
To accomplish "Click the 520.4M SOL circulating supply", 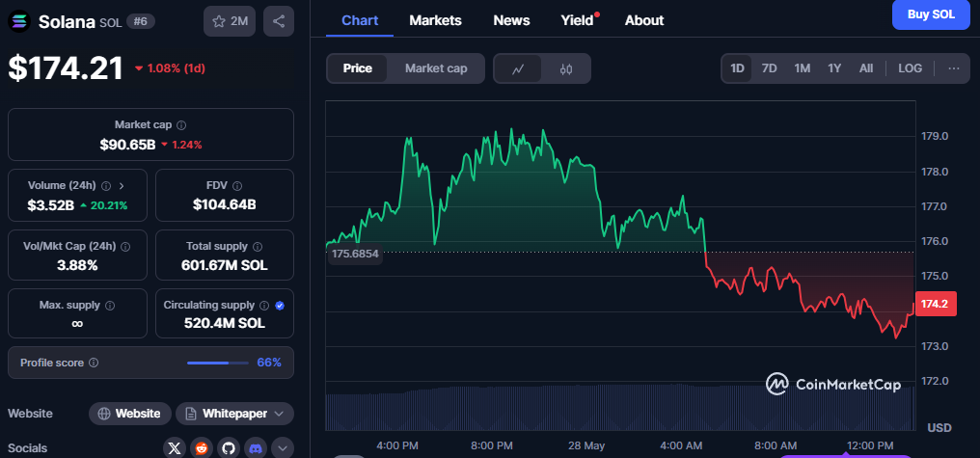I will point(225,323).
